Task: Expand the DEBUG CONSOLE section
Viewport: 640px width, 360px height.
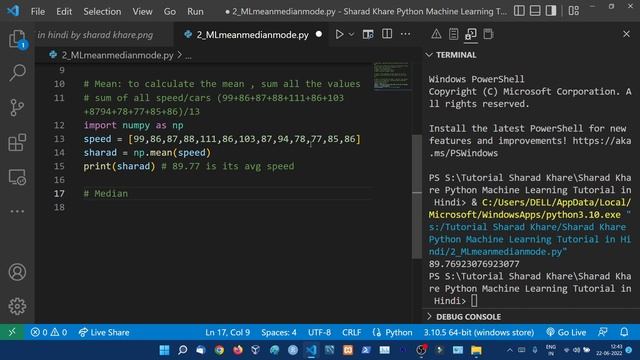Action: point(468,317)
